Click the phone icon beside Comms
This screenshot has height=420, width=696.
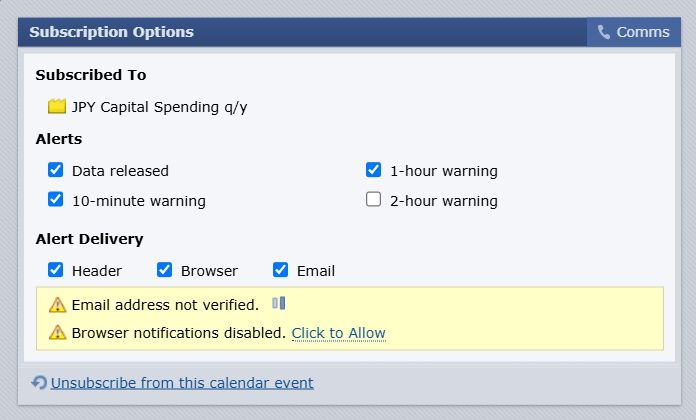click(604, 32)
